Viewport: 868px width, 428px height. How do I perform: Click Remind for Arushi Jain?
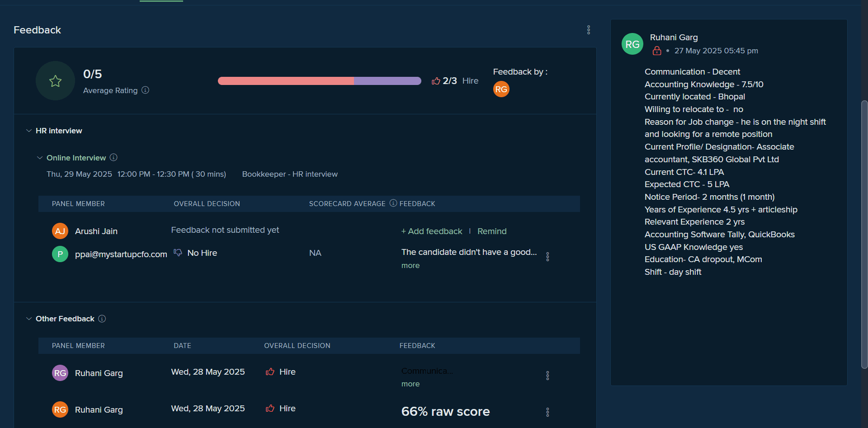coord(492,231)
